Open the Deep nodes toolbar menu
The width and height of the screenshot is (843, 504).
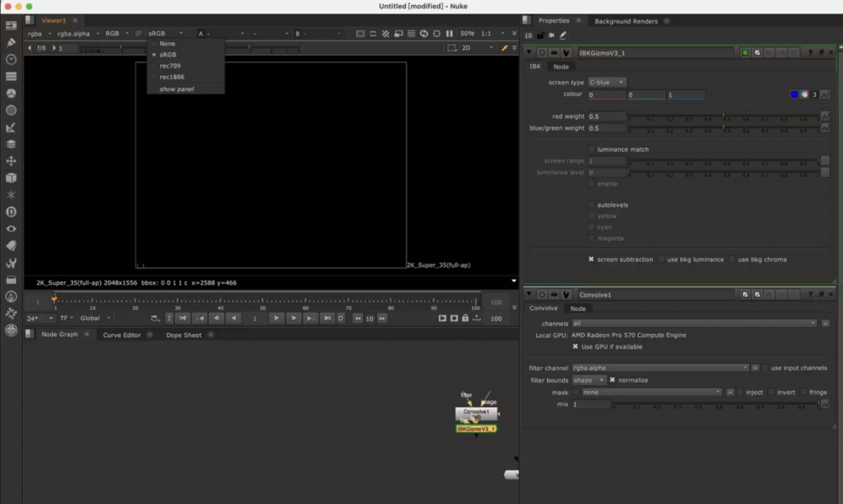coord(11,212)
